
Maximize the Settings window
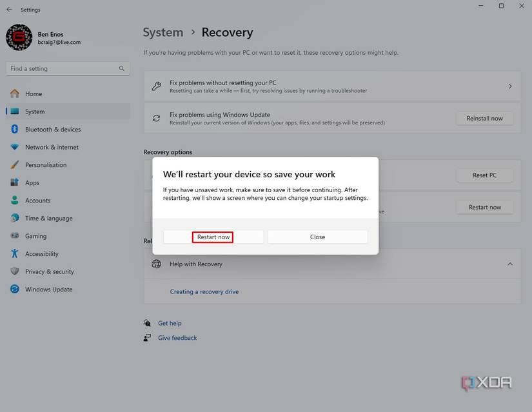pyautogui.click(x=501, y=6)
